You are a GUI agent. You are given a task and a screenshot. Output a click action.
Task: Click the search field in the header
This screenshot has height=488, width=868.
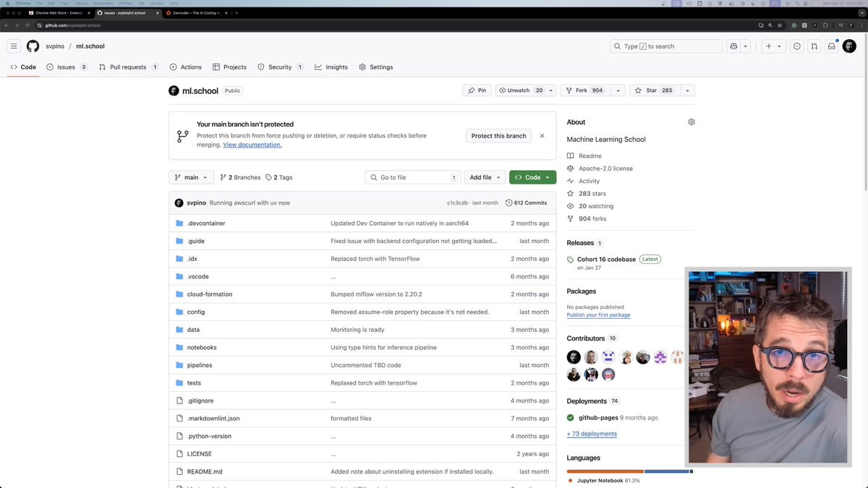tap(666, 46)
